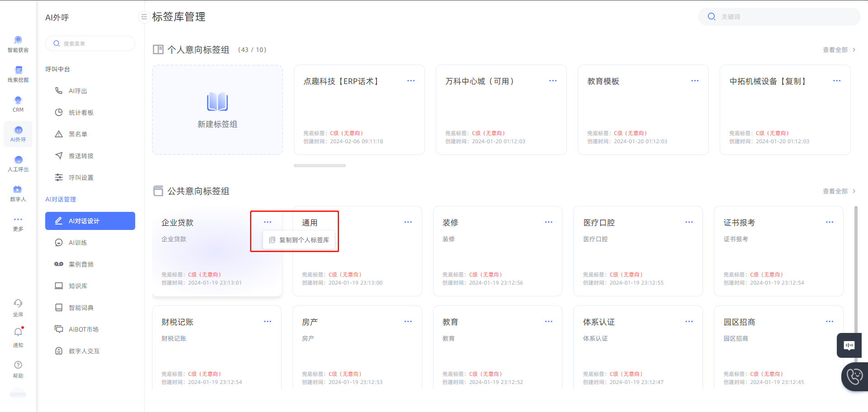Click the 新建标签组 book icon
This screenshot has height=412, width=868.
(217, 102)
